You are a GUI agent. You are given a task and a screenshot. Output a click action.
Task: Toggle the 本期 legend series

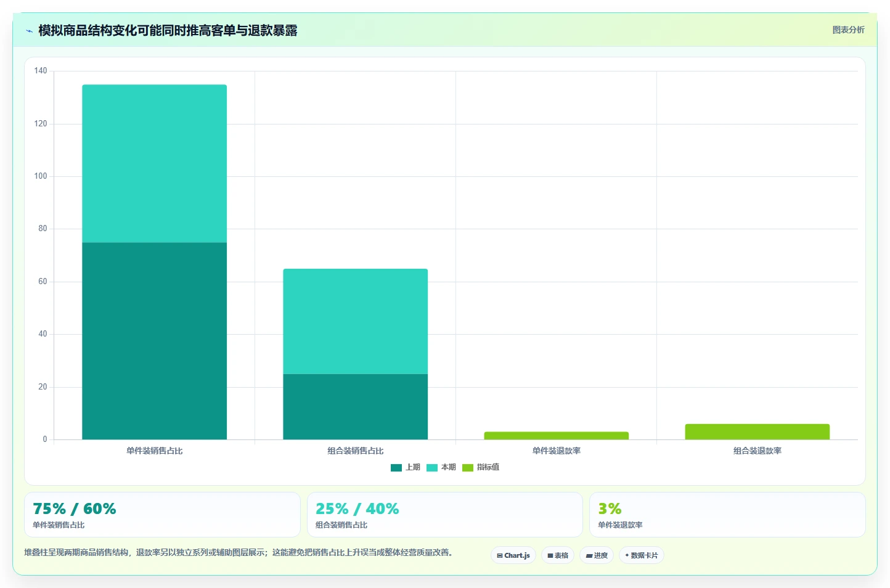441,467
